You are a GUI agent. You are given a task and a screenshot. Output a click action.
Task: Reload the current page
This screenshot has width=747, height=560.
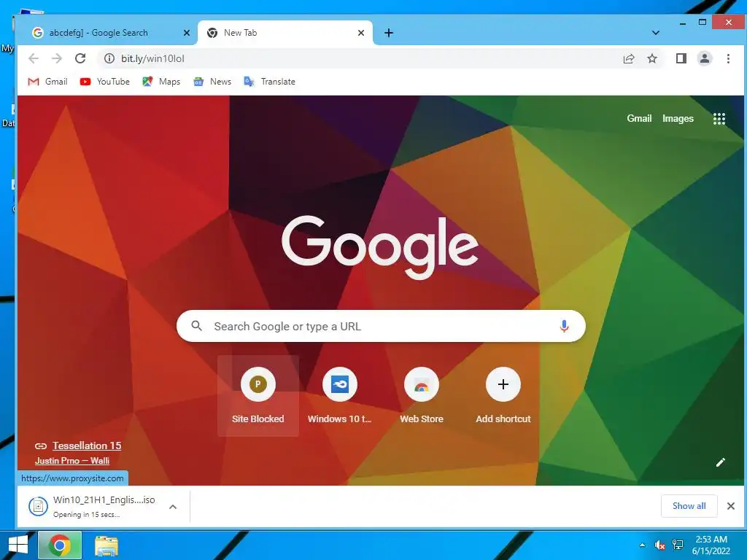tap(80, 58)
